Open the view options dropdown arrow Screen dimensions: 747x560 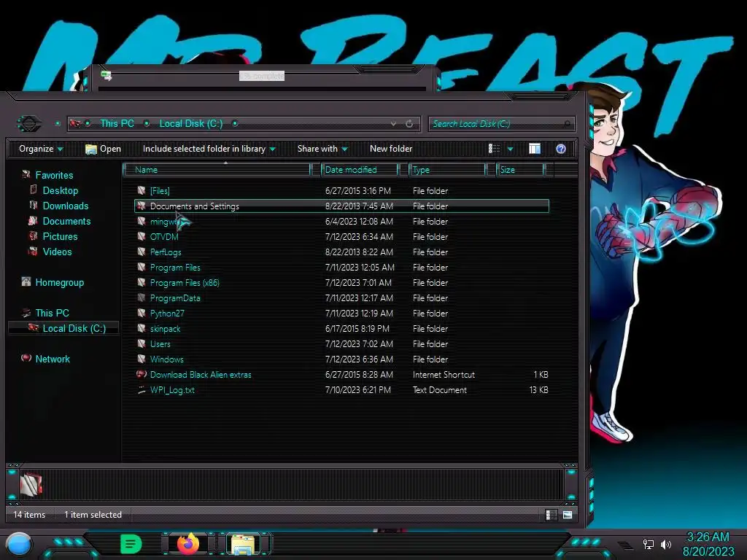pos(510,149)
